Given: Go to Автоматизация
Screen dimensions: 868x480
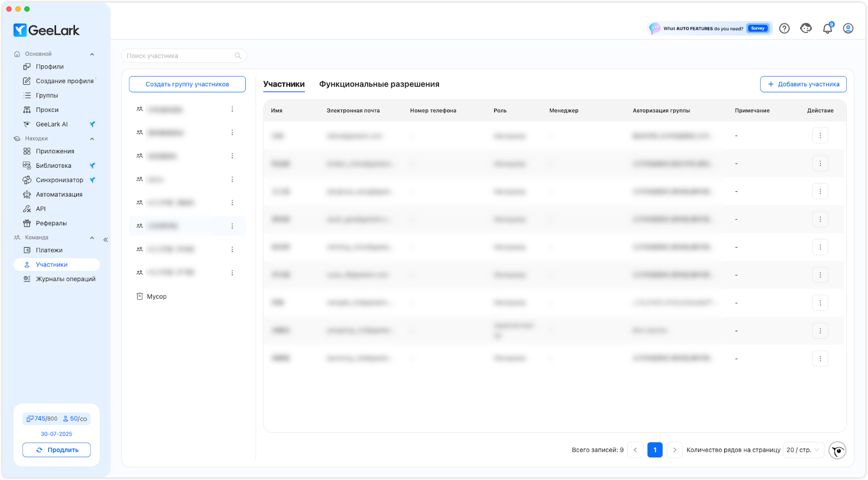Looking at the screenshot, I should coord(59,194).
